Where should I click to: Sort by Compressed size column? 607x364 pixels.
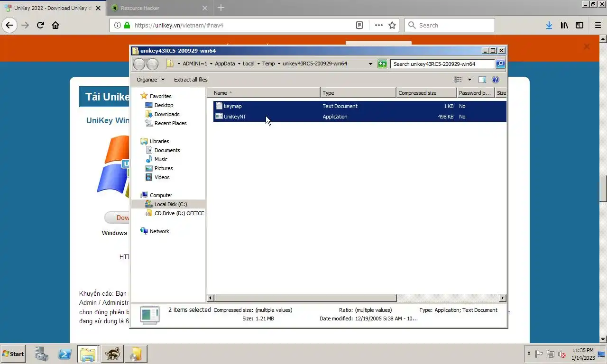coord(427,93)
